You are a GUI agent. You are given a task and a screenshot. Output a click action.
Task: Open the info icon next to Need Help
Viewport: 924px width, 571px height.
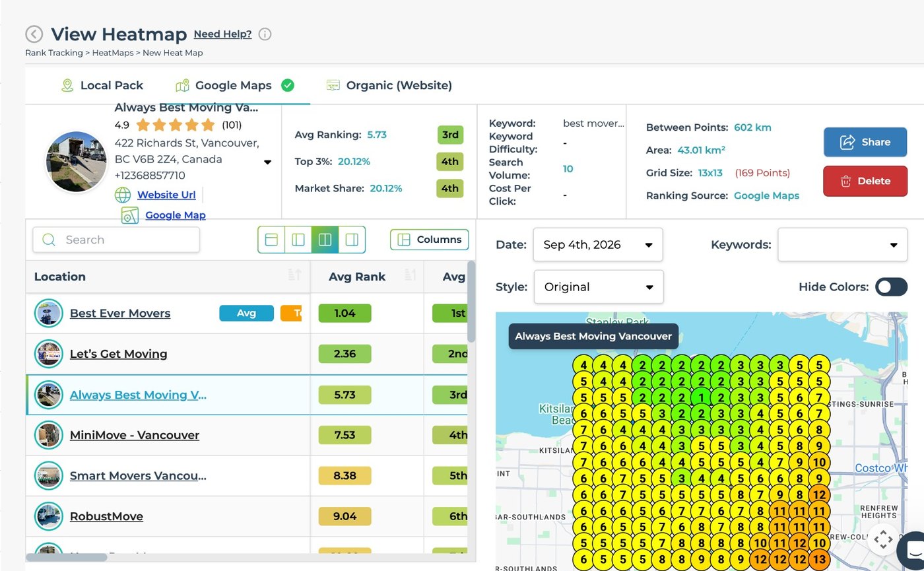point(265,34)
